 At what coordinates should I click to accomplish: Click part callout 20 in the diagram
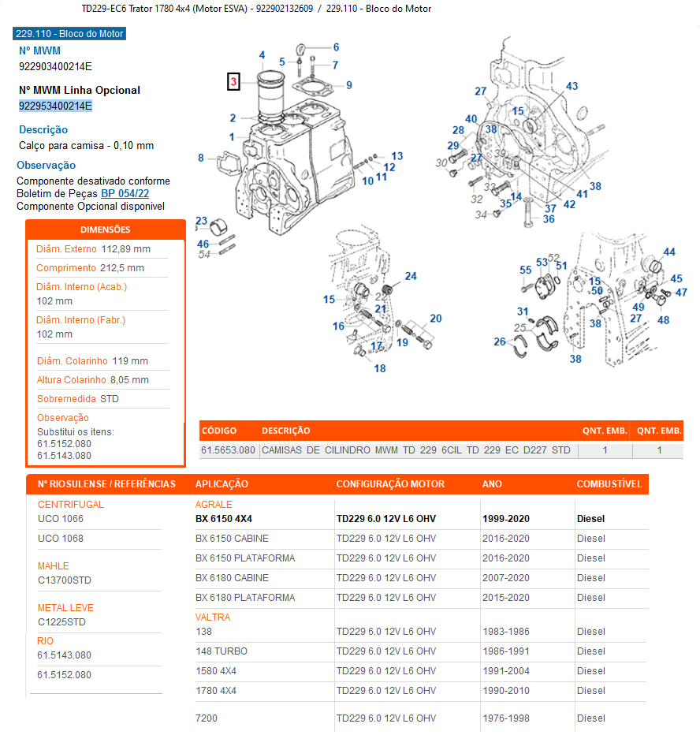(x=435, y=319)
